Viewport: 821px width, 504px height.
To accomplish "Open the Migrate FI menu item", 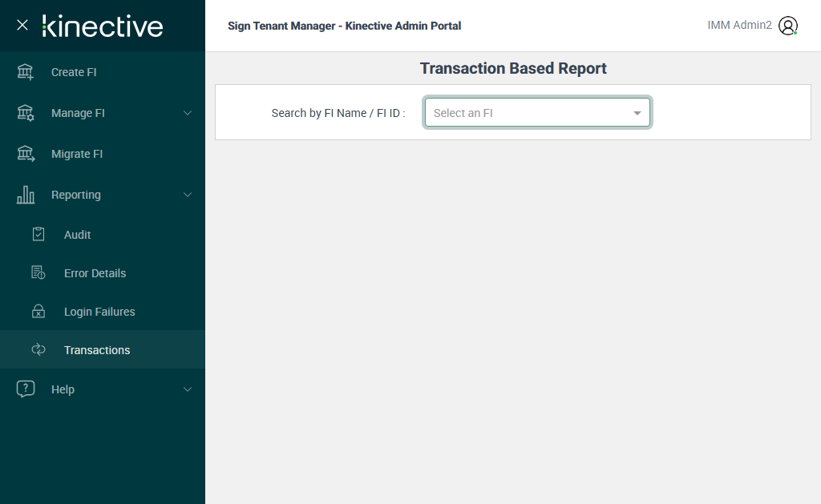I will tap(77, 154).
